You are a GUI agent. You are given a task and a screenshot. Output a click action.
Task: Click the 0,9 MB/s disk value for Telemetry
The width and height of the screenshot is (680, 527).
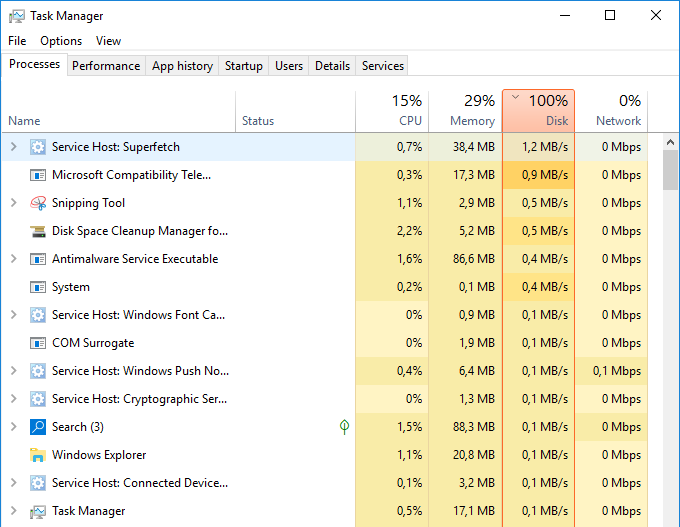click(545, 175)
